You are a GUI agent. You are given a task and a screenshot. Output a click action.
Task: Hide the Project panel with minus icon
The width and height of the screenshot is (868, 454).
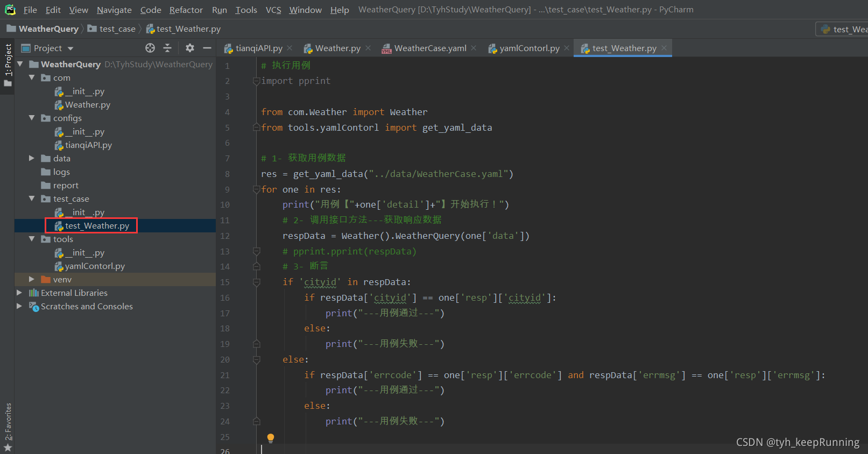207,48
